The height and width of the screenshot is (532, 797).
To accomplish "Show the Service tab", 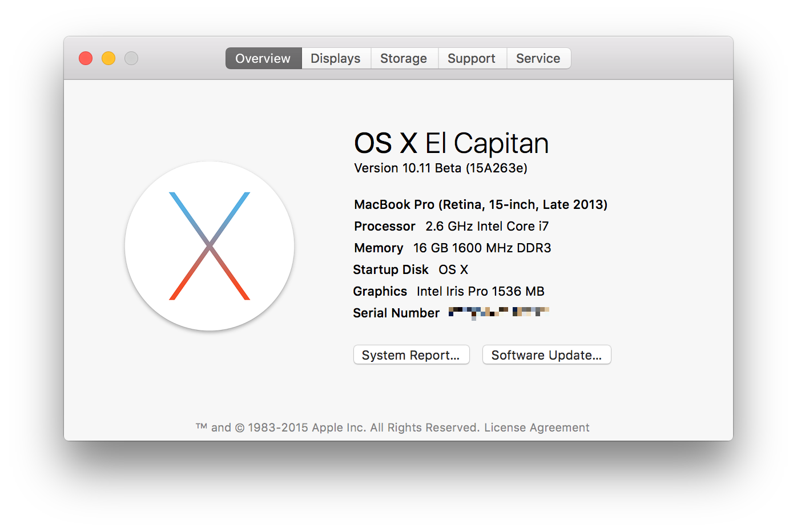I will tap(538, 58).
